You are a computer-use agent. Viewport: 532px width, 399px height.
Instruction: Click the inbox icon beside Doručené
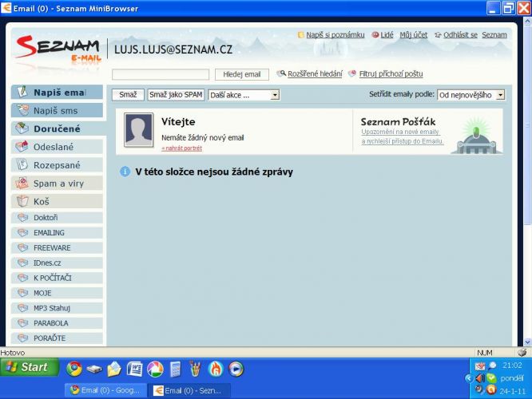pos(22,128)
